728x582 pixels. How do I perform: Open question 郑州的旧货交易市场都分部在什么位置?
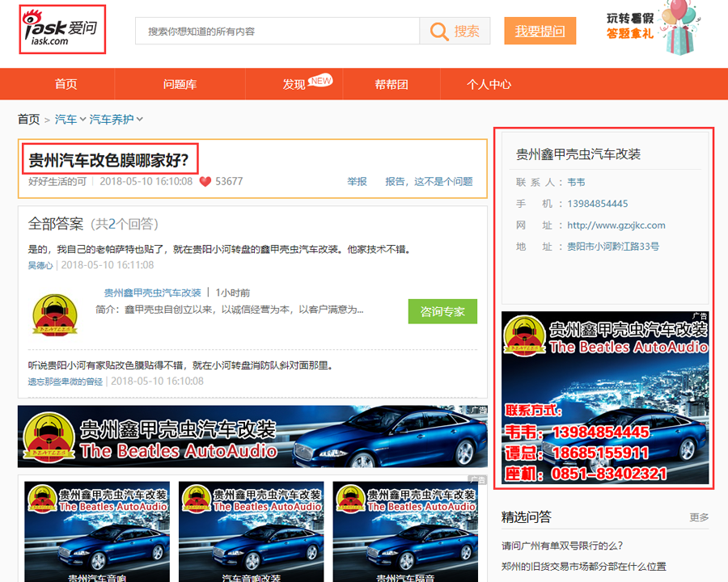(583, 566)
